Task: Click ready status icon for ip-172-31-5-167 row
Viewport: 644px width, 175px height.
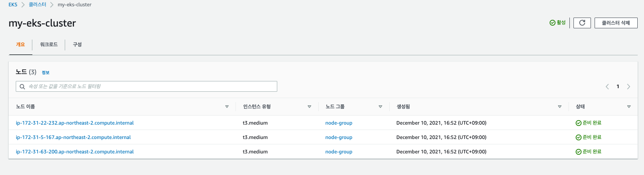Action: [x=578, y=137]
